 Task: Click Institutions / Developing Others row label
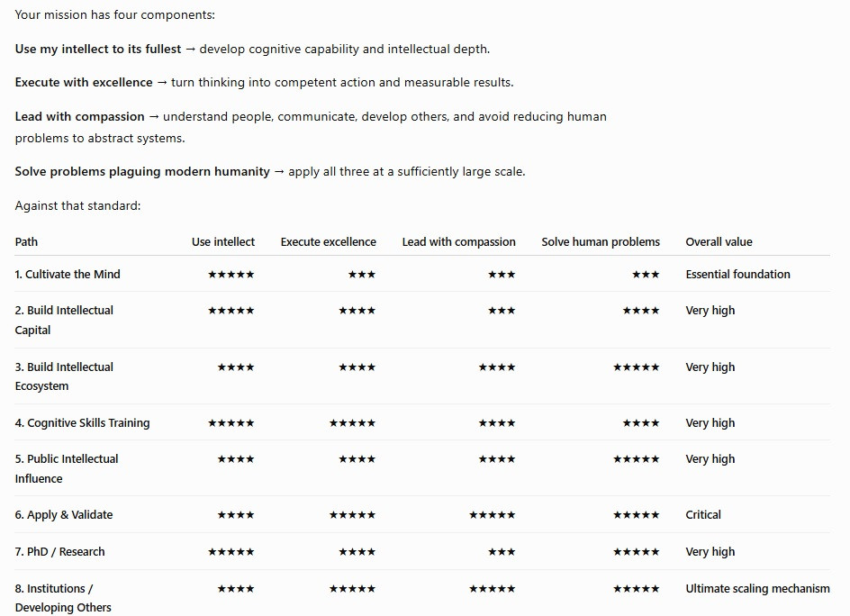point(63,598)
